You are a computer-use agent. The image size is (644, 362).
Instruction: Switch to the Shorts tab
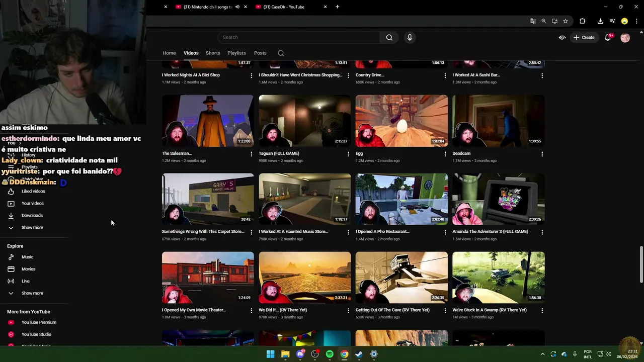click(x=213, y=53)
